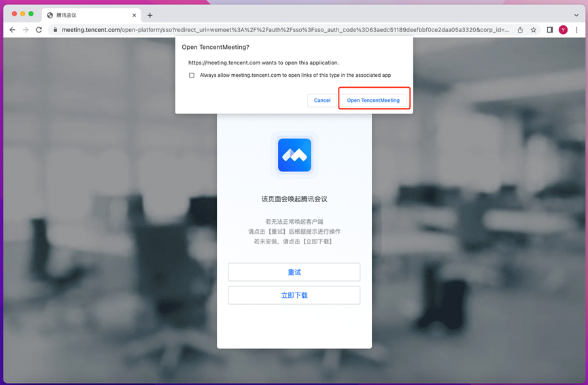Click the 该页面会唤起腾讯会议 heading
Viewport: 588px width, 385px height.
click(x=294, y=199)
